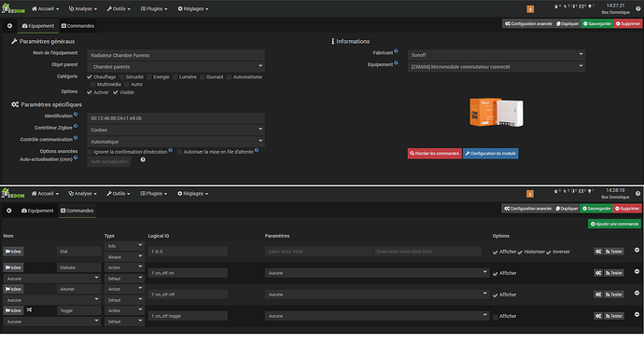
Task: Toggle the Activer option
Action: [90, 92]
